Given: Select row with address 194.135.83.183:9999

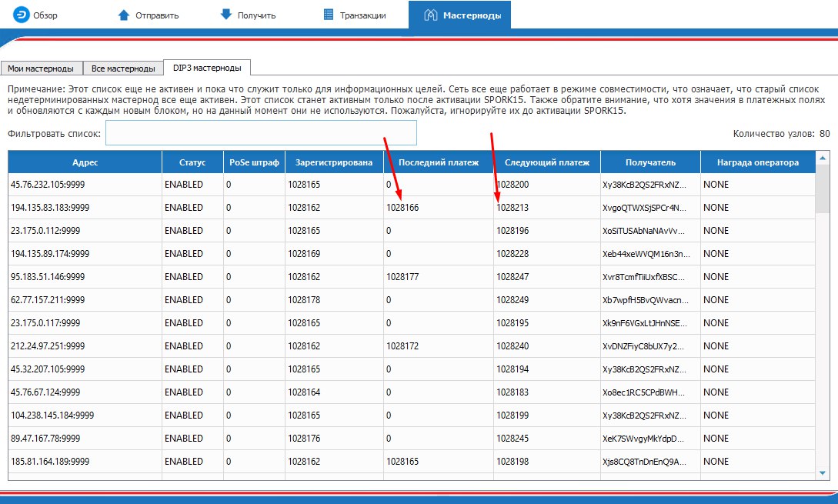Looking at the screenshot, I should click(x=412, y=208).
